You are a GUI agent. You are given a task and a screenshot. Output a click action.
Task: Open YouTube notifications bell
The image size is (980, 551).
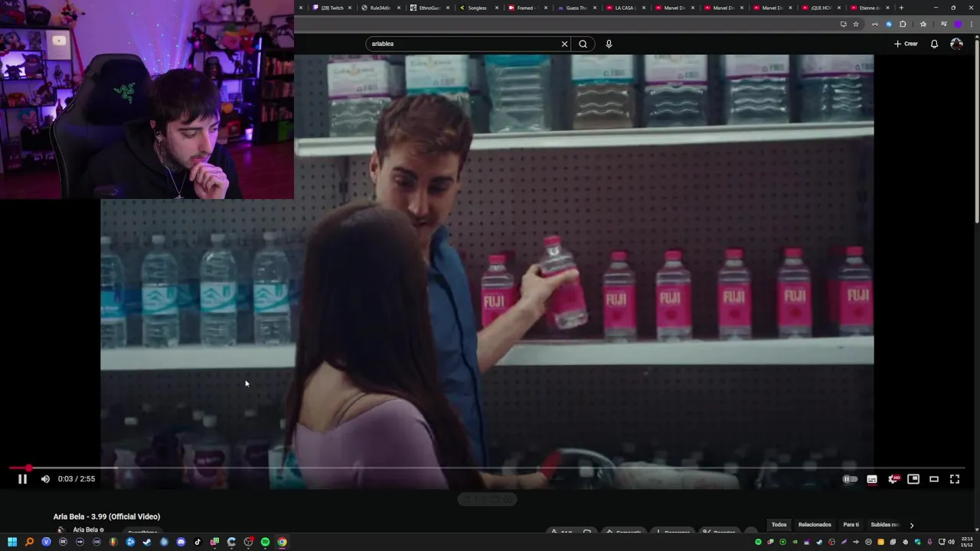coord(934,44)
